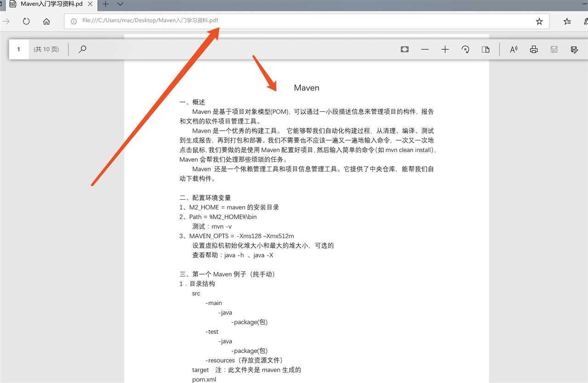The width and height of the screenshot is (588, 383).
Task: Click the line 和文档的软件项目管理工具。
Action: tap(220, 121)
